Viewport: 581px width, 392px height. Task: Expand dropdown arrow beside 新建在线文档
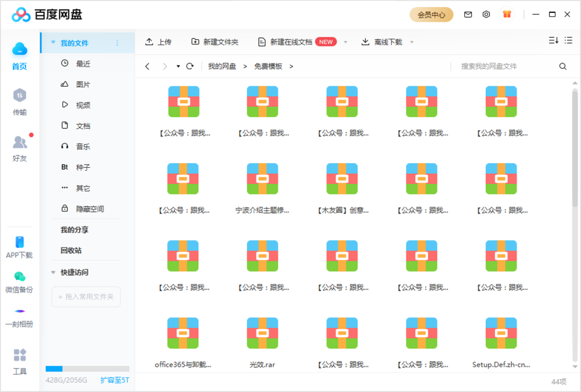[x=345, y=42]
